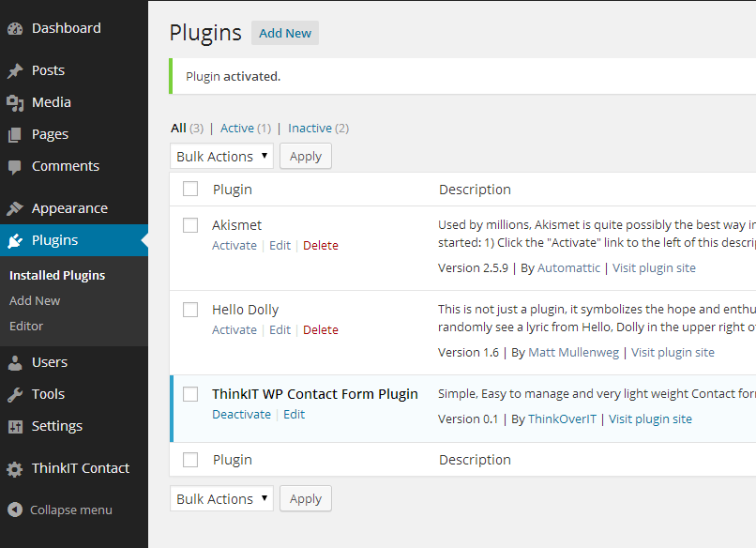The width and height of the screenshot is (756, 548).
Task: Open the Settings sidebar icon
Action: click(16, 425)
